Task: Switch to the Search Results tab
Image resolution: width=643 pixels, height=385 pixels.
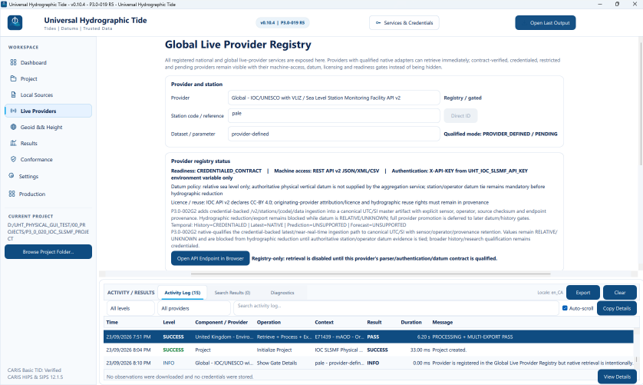Action: [x=232, y=292]
